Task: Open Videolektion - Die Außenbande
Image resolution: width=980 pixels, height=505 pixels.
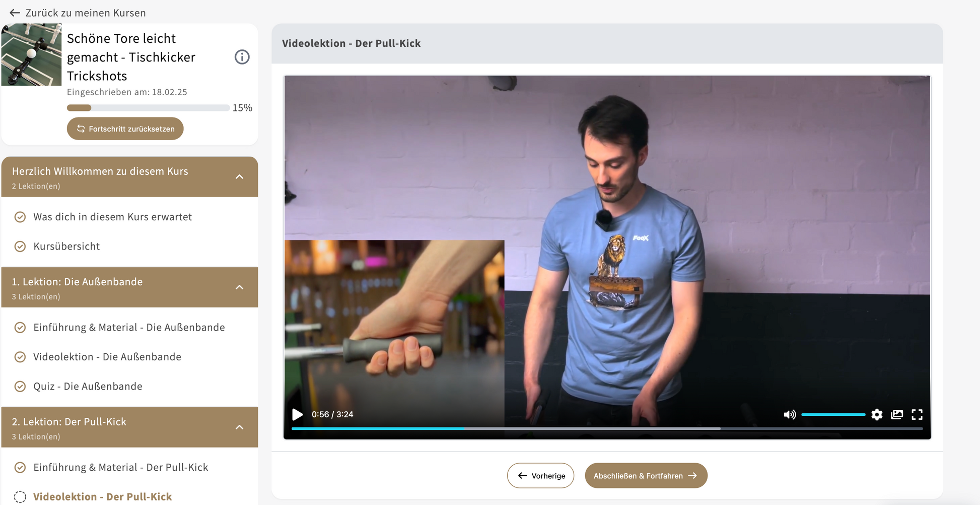Action: (x=107, y=357)
